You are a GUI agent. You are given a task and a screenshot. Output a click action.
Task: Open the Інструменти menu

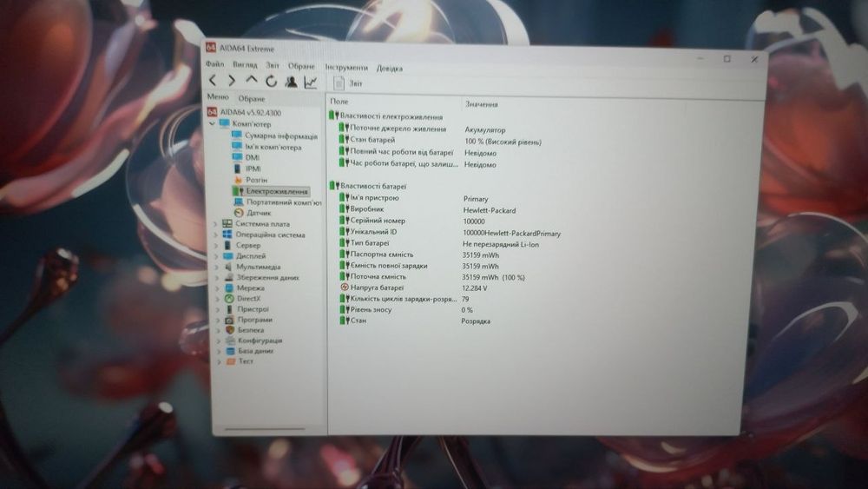pos(346,67)
